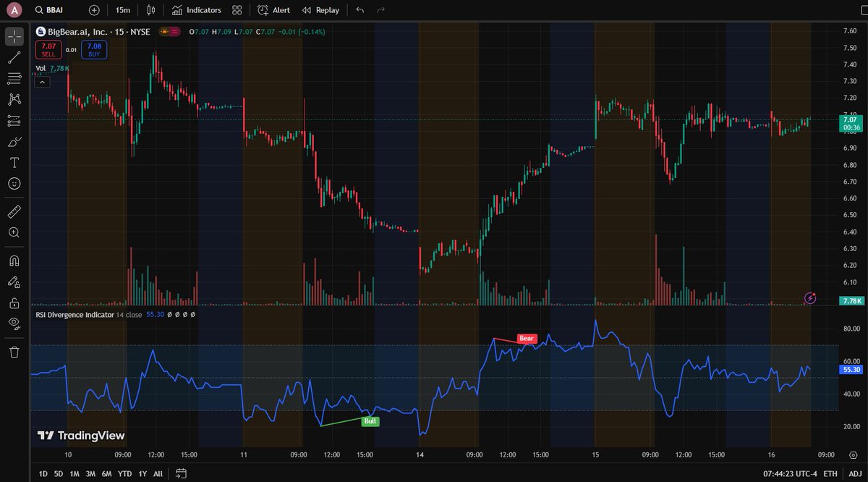Set range to YTD
This screenshot has height=482, width=868.
click(125, 473)
